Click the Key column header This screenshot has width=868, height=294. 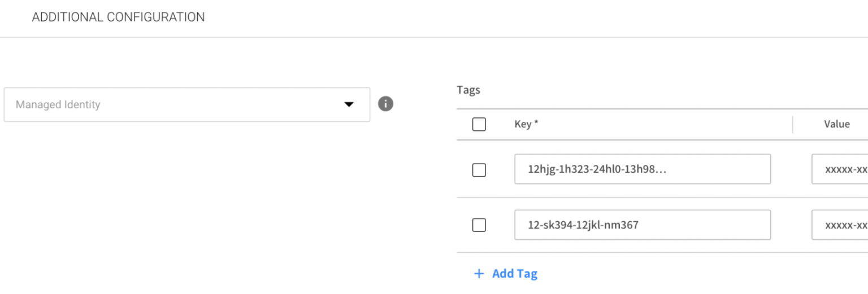(x=523, y=124)
